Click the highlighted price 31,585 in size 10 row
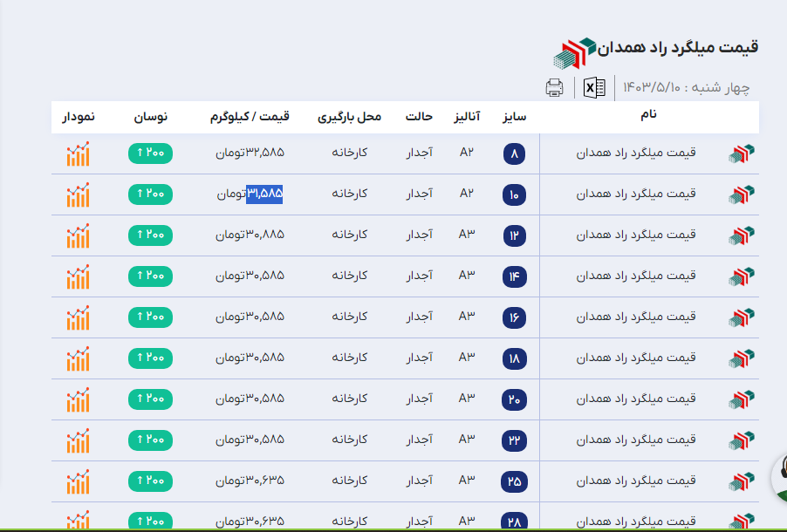The width and height of the screenshot is (787, 532). click(265, 194)
